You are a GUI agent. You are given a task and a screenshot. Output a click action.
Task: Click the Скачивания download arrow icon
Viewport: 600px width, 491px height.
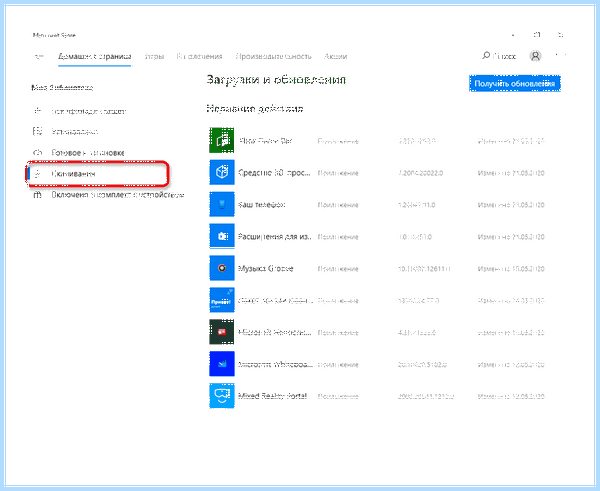tap(37, 174)
